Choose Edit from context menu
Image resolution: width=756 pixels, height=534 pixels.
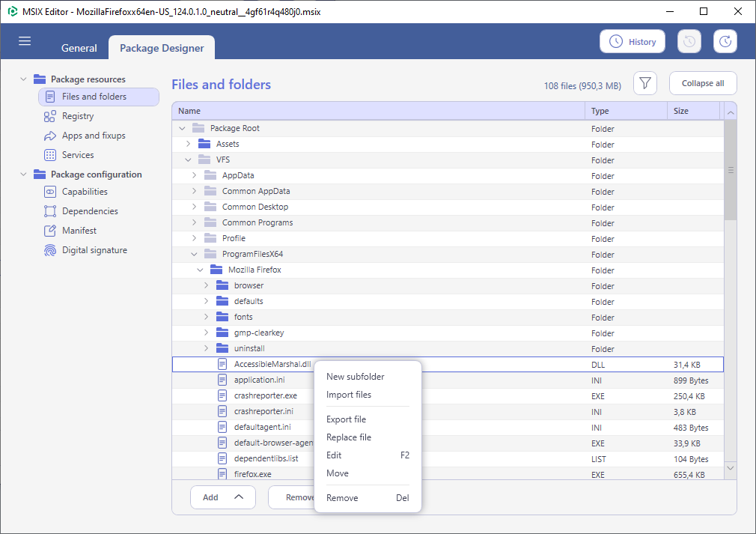368,455
